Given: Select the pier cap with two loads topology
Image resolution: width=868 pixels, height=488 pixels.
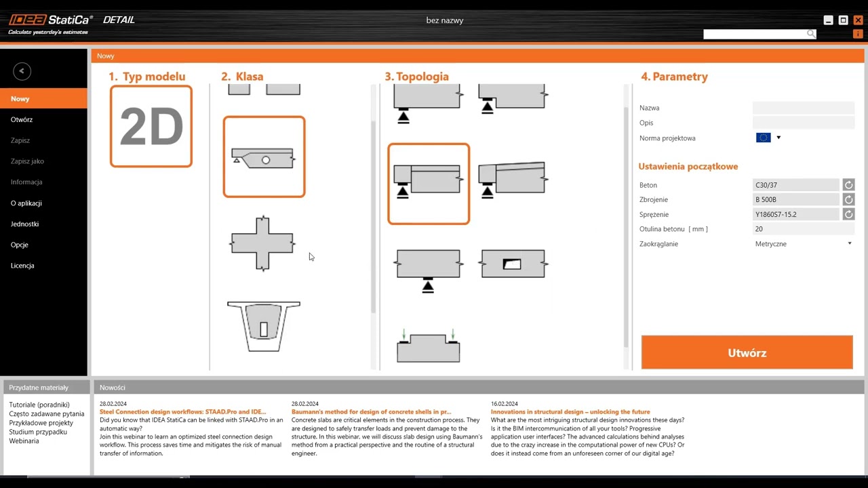Looking at the screenshot, I should point(428,345).
